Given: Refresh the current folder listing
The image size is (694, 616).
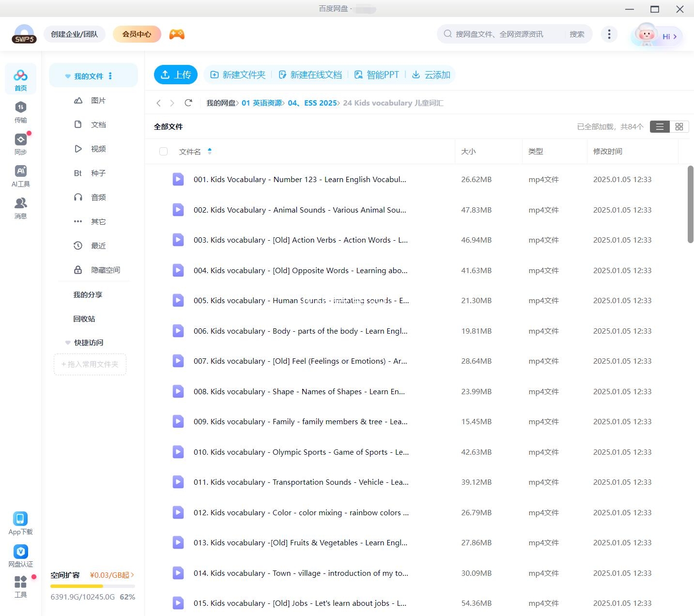Looking at the screenshot, I should [188, 103].
